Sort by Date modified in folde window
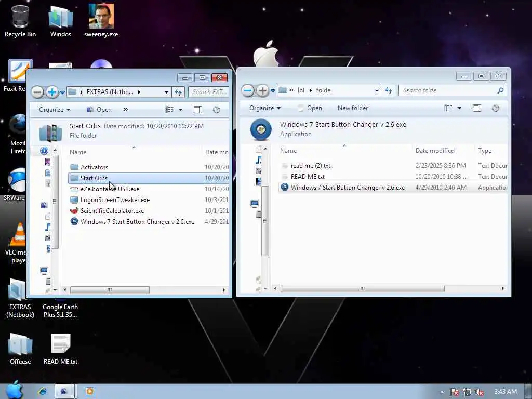532x399 pixels. click(435, 151)
